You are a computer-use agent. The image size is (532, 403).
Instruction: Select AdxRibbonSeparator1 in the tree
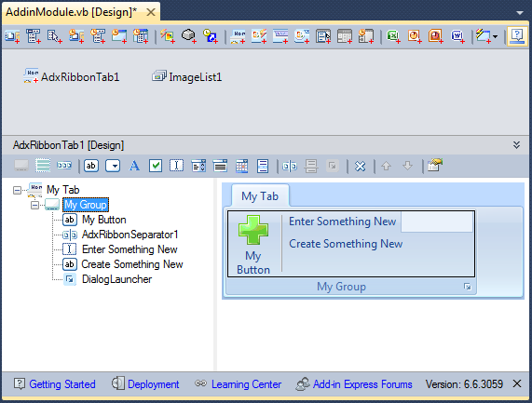click(130, 235)
